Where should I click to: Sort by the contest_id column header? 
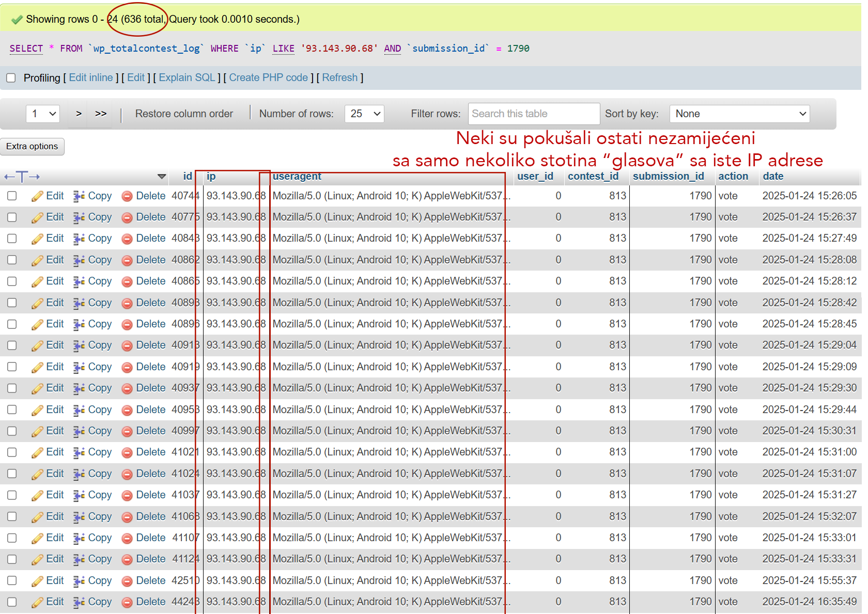[593, 176]
